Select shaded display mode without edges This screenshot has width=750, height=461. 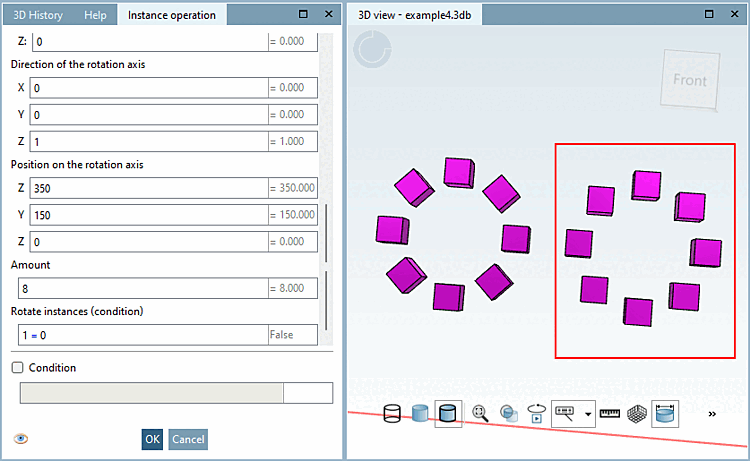pyautogui.click(x=420, y=414)
